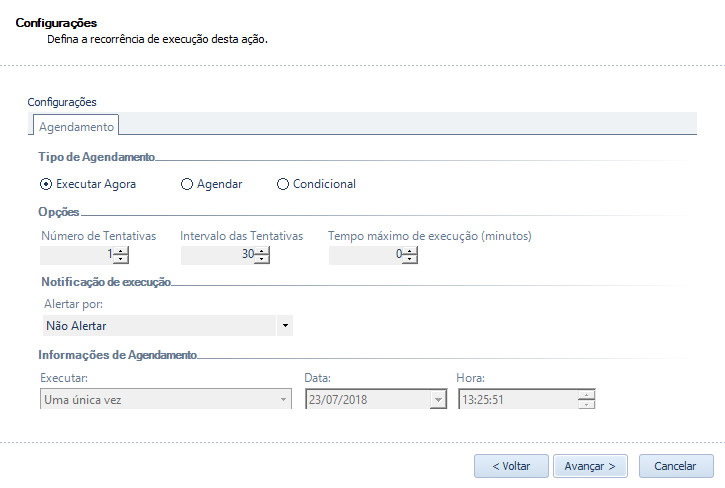Decrease the Hora time value
The width and height of the screenshot is (725, 488).
pyautogui.click(x=586, y=404)
